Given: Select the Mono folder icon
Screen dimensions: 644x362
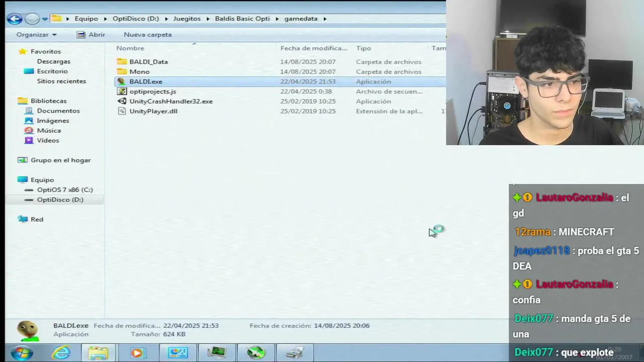Looking at the screenshot, I should (122, 71).
